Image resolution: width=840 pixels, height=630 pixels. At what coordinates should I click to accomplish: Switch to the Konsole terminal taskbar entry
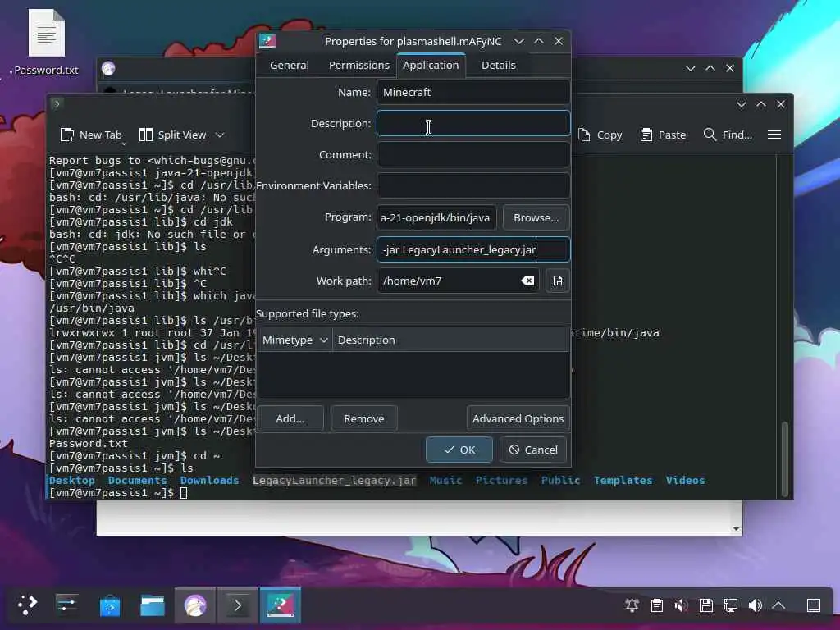pyautogui.click(x=238, y=605)
